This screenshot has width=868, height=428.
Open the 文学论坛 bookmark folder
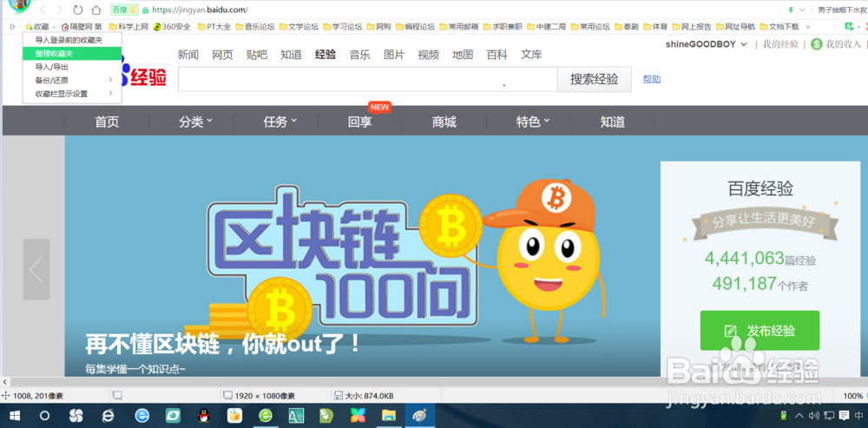click(x=299, y=27)
